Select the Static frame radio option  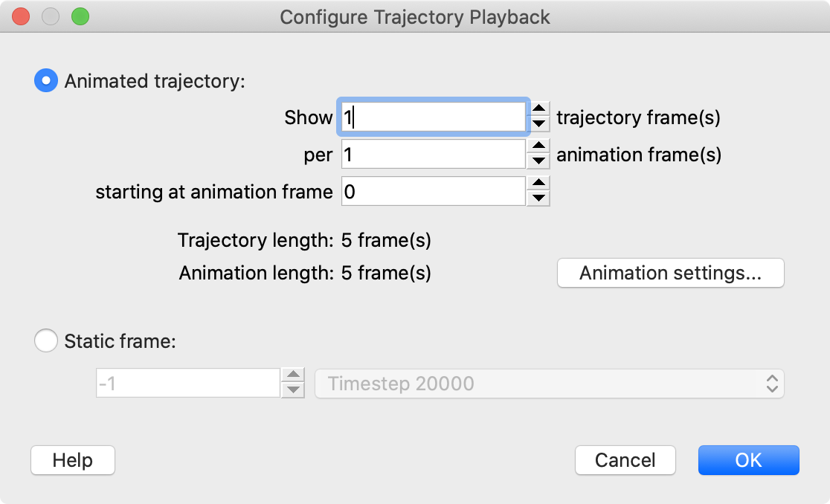[x=46, y=341]
